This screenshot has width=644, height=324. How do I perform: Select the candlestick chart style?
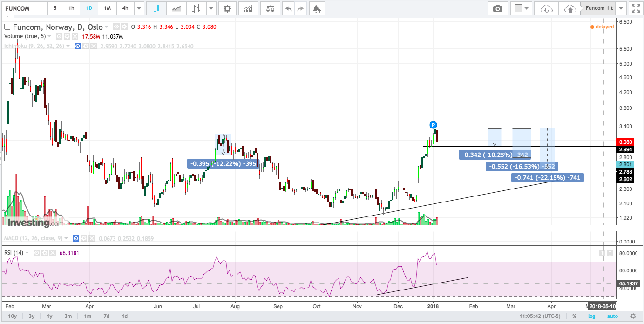point(156,8)
